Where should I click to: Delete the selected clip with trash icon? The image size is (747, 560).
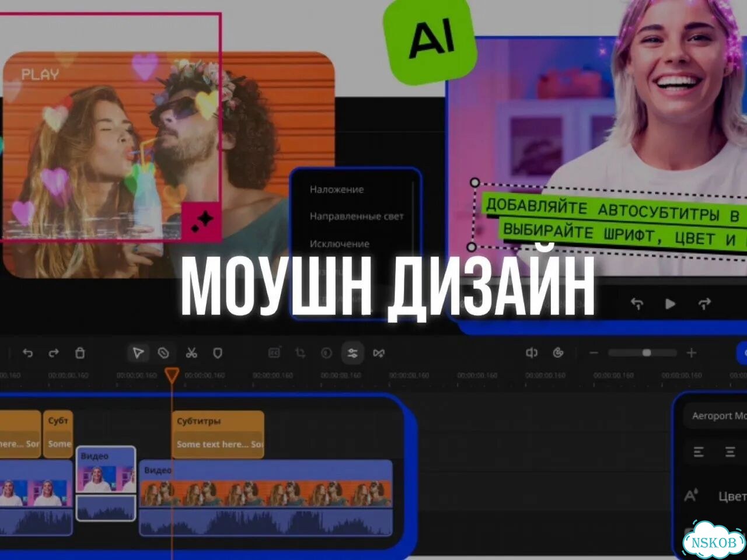80,353
